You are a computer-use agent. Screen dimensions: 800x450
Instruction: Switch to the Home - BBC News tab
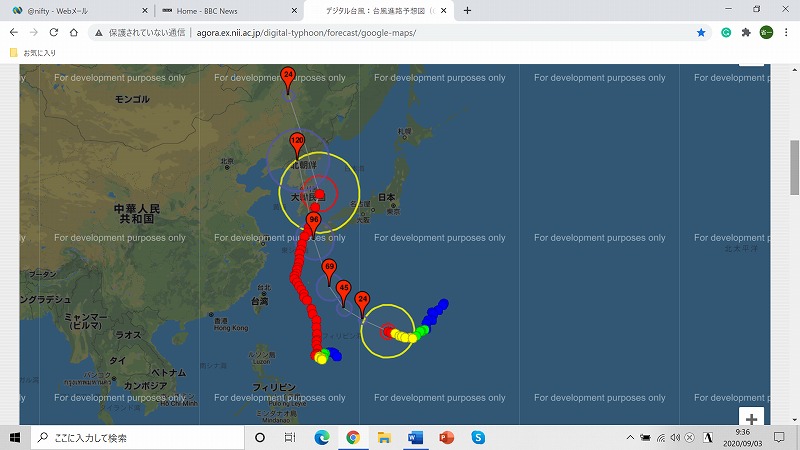[x=223, y=10]
